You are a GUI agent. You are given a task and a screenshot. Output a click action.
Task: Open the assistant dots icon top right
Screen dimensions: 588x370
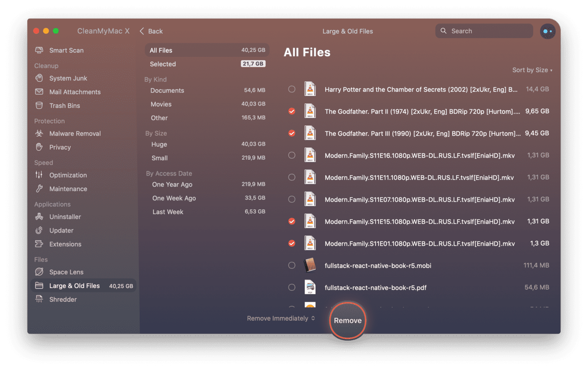click(x=548, y=31)
